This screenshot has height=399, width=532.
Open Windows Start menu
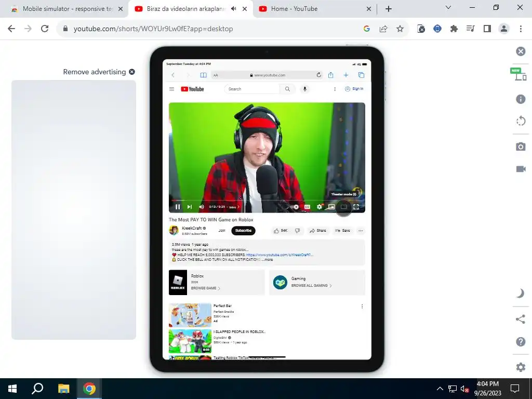point(12,389)
